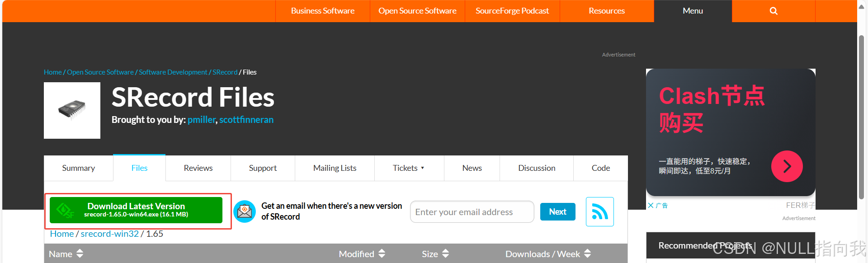Sort files by Name column arrows
Image resolution: width=868 pixels, height=263 pixels.
(x=80, y=254)
